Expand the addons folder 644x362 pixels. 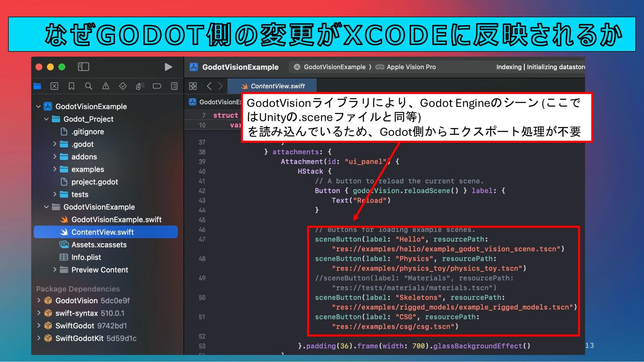point(55,157)
